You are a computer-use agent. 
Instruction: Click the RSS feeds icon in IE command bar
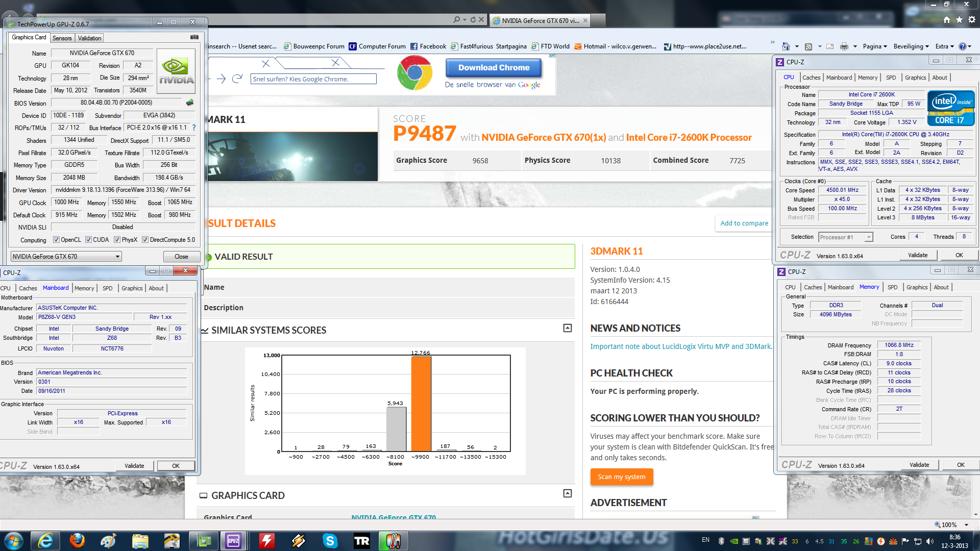coord(808,46)
